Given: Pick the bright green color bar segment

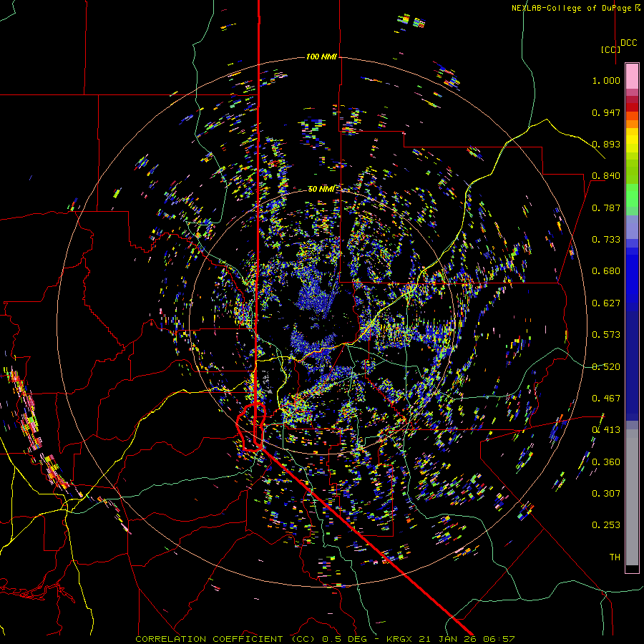Looking at the screenshot, I should 632,195.
